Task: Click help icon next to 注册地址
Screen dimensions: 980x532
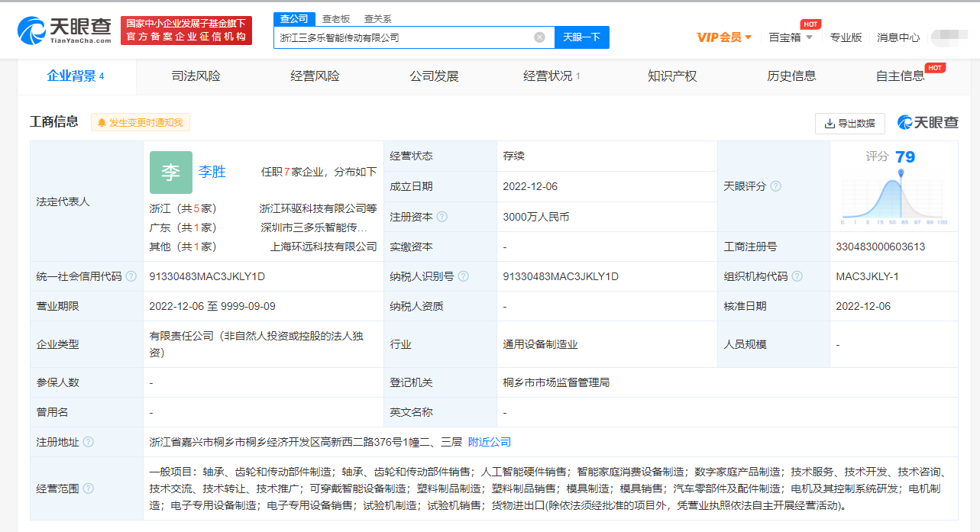Action: click(x=89, y=442)
